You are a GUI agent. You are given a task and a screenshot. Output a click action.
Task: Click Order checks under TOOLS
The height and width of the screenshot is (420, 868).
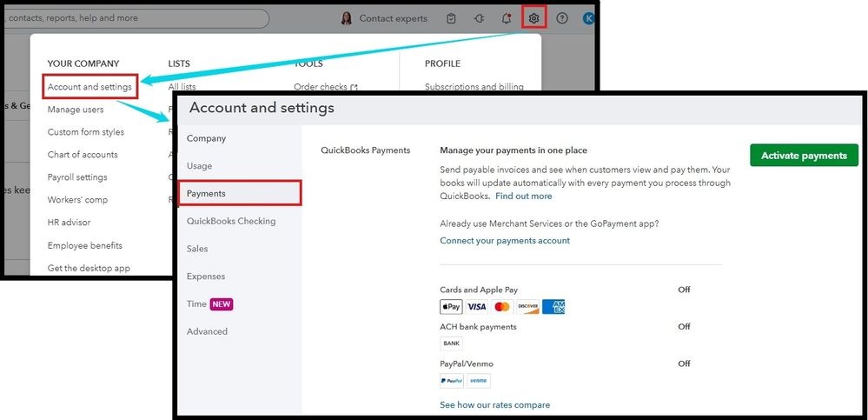click(x=326, y=87)
